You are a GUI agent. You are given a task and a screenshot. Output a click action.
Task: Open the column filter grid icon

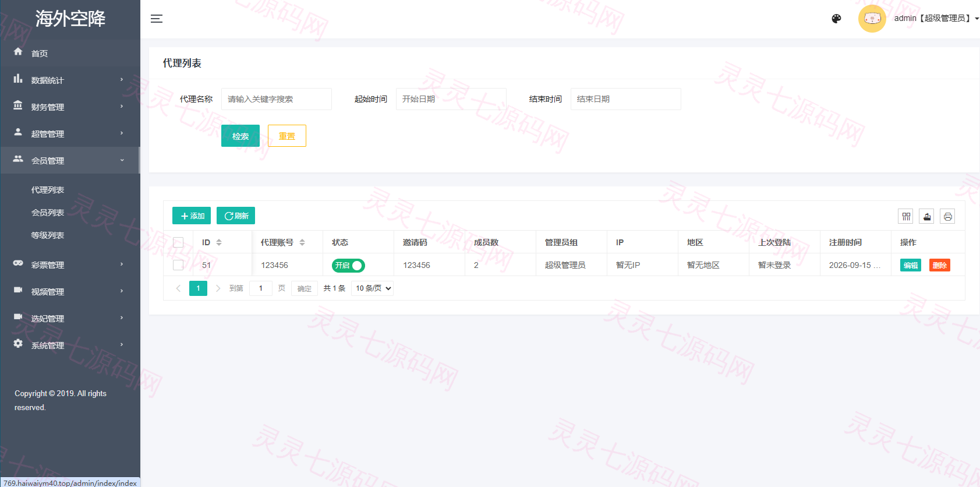(x=906, y=217)
